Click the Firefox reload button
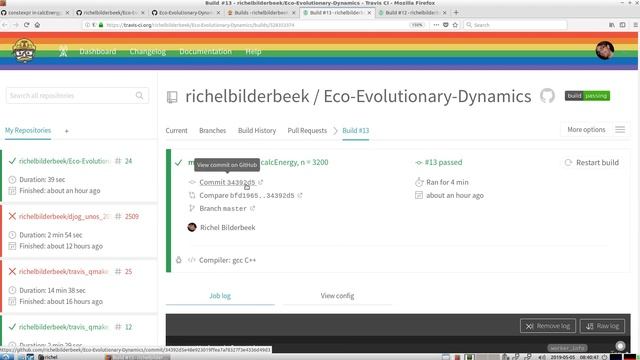Screen dimensions: 640x360 (27, 25)
